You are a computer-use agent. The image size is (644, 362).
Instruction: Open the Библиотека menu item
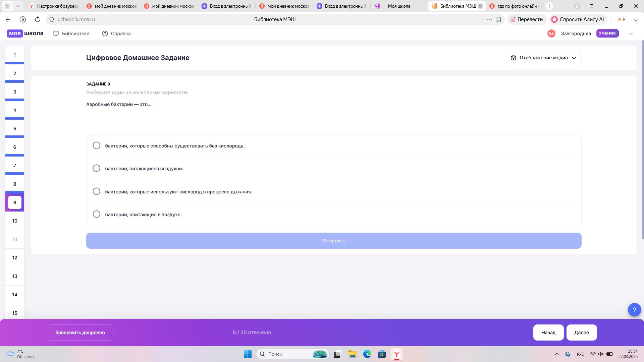(x=71, y=34)
